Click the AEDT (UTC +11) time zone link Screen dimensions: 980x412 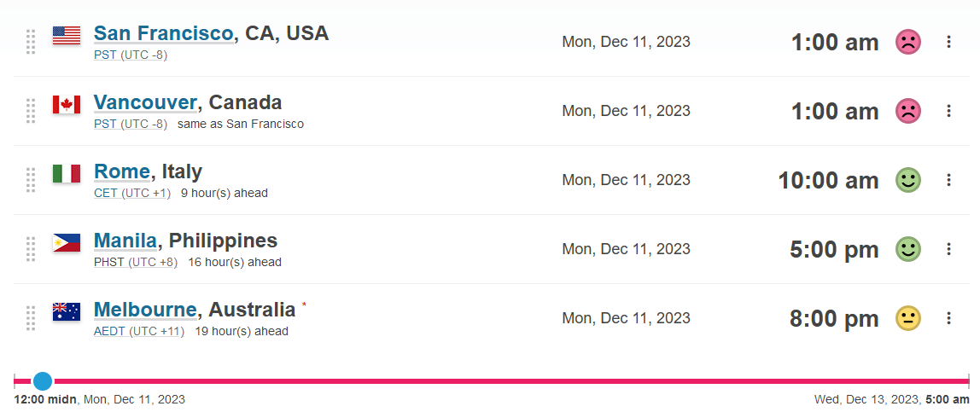139,331
